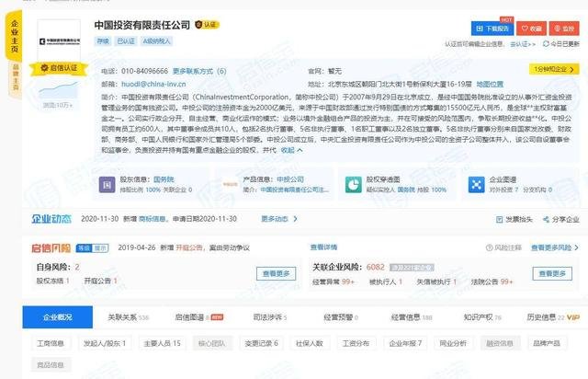Viewport: 588px width, 379px height.
Task: Toggle the 等级 risk switch
Action: (84, 247)
